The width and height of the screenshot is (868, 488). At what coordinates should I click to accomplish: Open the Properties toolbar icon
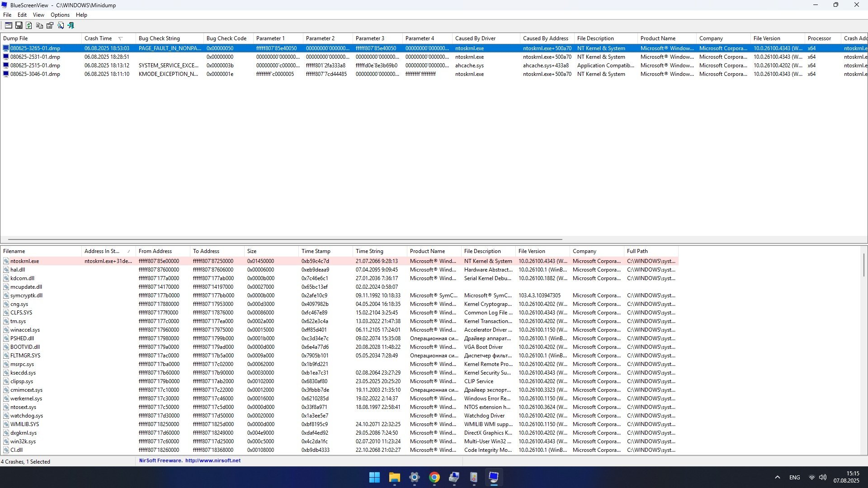click(x=50, y=26)
